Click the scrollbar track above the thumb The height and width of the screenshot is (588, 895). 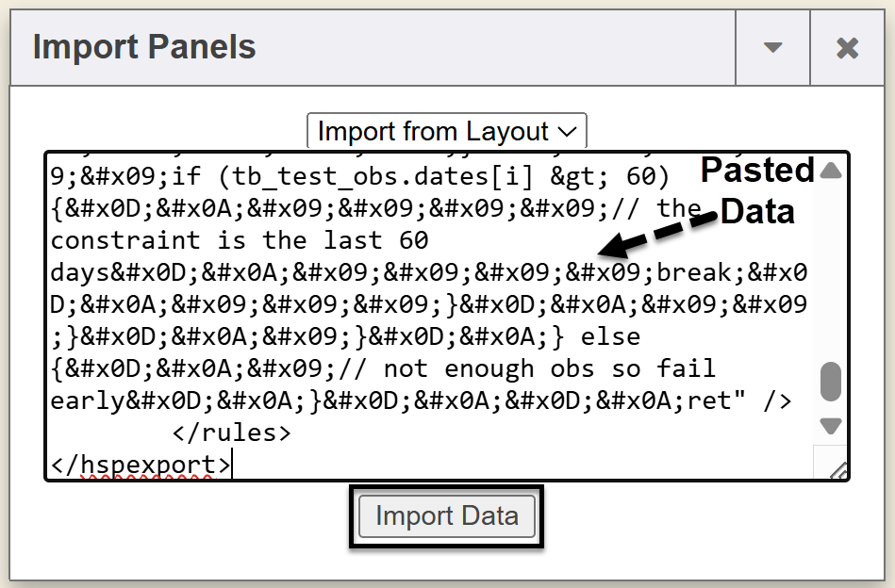[830, 273]
